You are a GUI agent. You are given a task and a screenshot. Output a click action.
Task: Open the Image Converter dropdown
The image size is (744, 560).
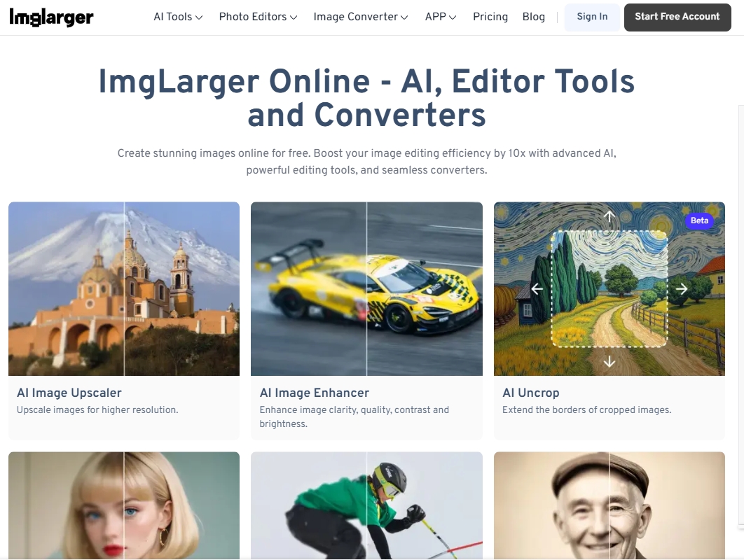point(361,17)
